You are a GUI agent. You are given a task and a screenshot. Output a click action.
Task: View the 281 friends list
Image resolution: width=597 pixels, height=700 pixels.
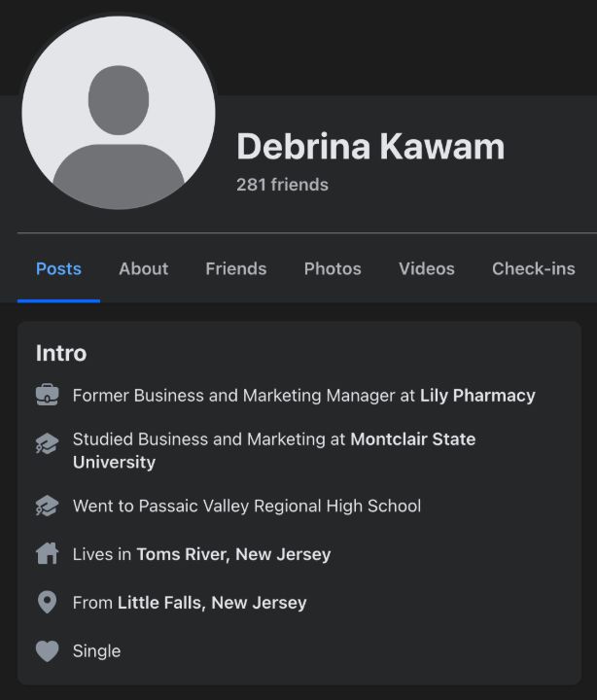[x=282, y=185]
